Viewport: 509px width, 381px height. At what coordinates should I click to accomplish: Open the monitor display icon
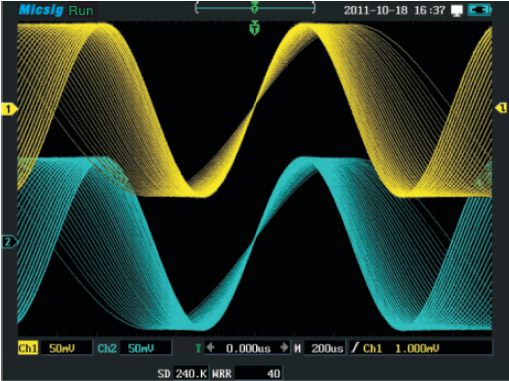[456, 11]
